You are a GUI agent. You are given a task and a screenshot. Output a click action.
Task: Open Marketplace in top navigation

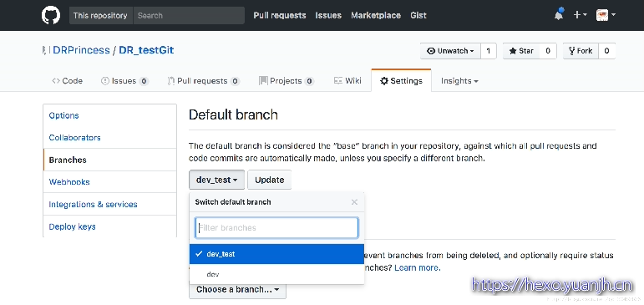point(376,16)
